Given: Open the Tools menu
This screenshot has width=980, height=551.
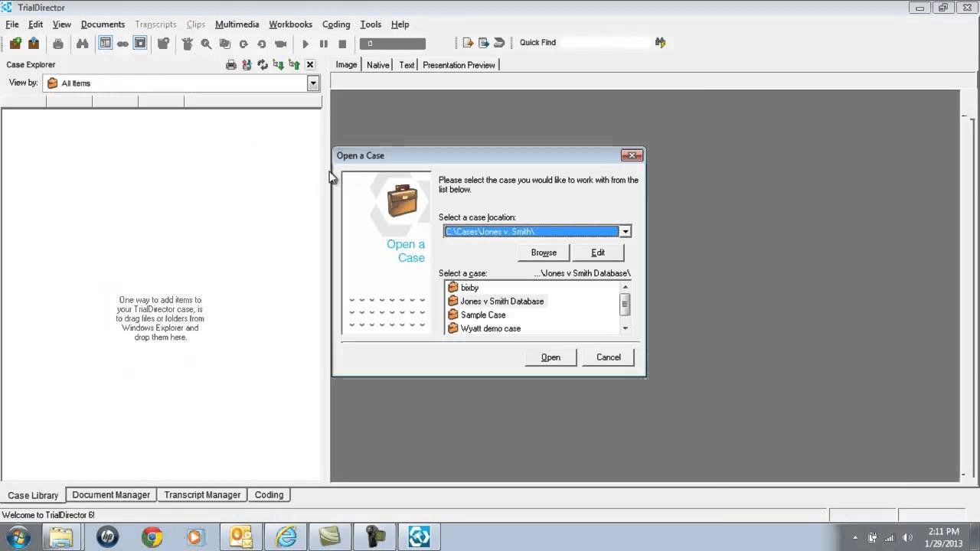Looking at the screenshot, I should pos(371,24).
